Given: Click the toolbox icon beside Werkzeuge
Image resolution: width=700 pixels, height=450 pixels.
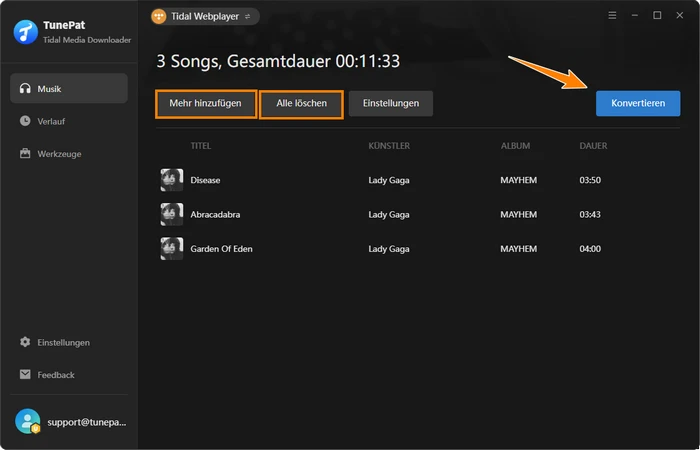Looking at the screenshot, I should pos(25,154).
